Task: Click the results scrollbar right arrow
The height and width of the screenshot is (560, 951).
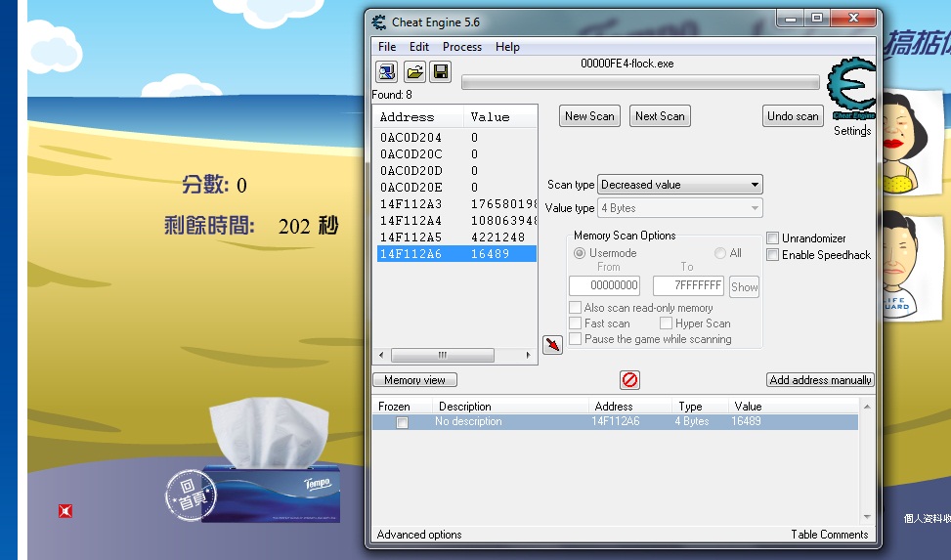Action: [528, 355]
